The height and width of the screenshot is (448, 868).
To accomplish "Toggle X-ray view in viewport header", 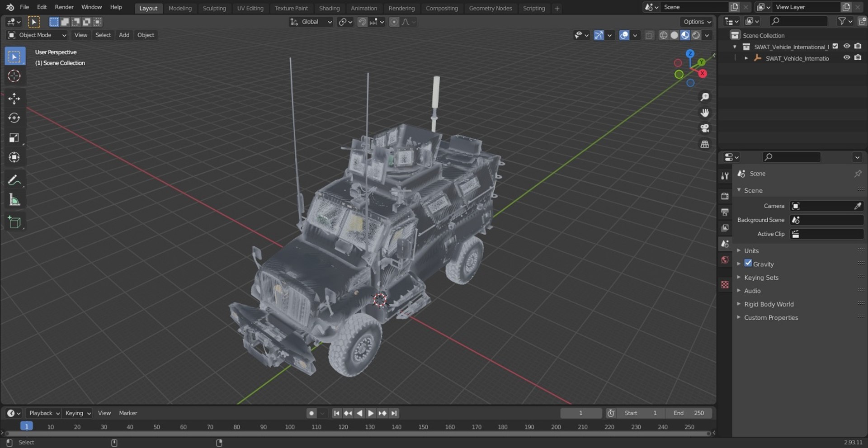I will [x=649, y=35].
